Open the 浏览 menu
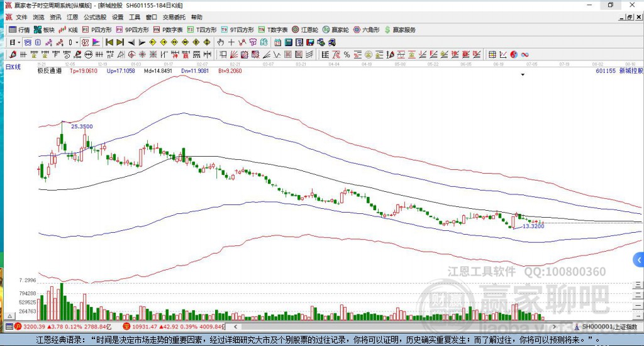The height and width of the screenshot is (346, 644). (x=38, y=17)
